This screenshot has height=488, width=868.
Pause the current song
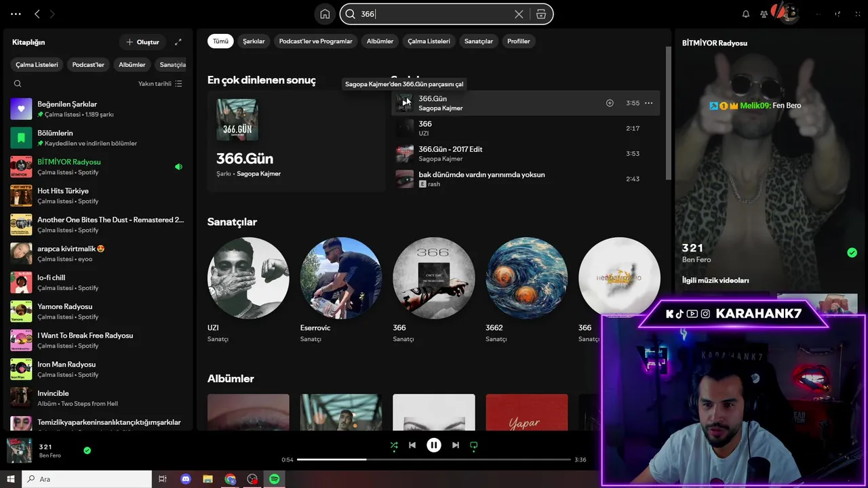(x=434, y=445)
